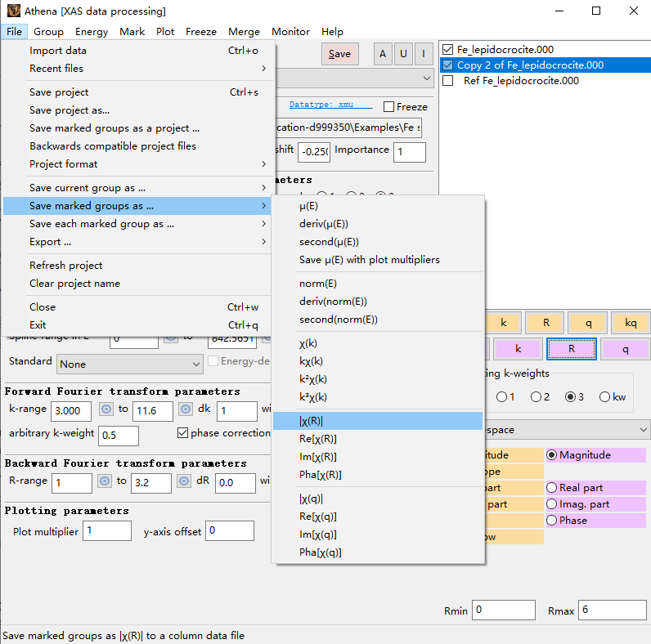Image resolution: width=651 pixels, height=644 pixels.
Task: Open the Plot menu
Action: pyautogui.click(x=165, y=32)
